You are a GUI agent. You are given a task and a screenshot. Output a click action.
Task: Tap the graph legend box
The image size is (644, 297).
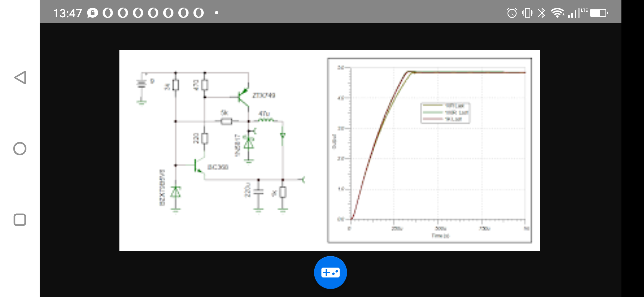pyautogui.click(x=445, y=113)
